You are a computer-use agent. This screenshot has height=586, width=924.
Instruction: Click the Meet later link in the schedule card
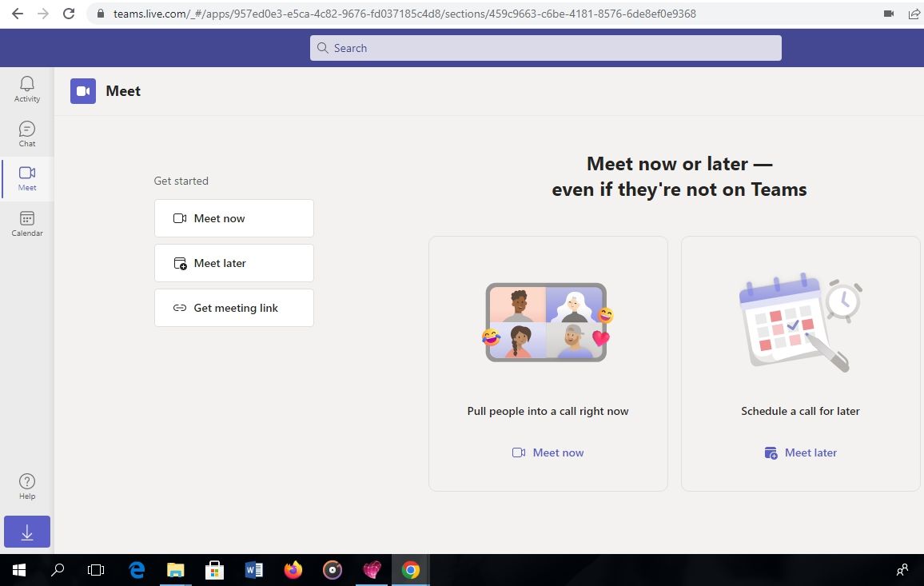pos(800,452)
